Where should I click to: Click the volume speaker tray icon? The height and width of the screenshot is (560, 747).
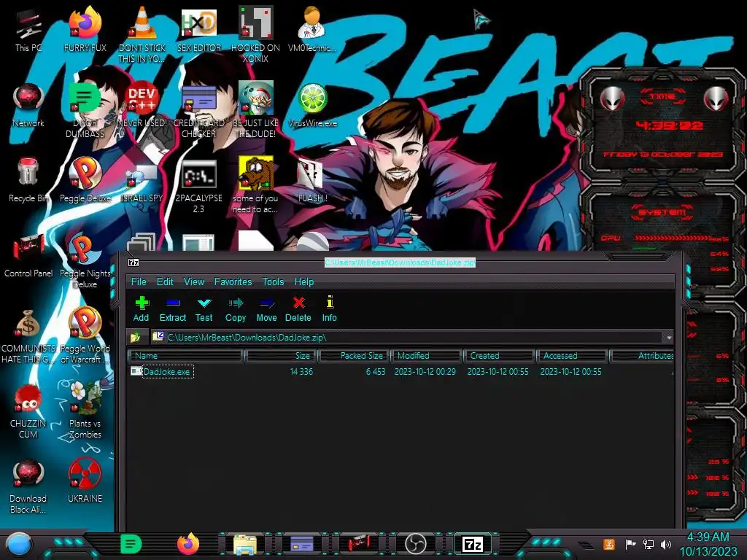pos(665,544)
